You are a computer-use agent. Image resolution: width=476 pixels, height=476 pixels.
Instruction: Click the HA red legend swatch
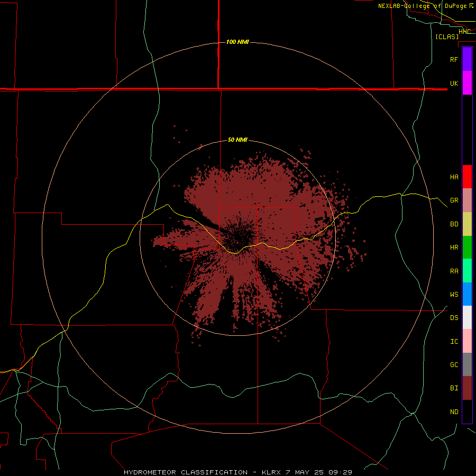[x=467, y=177]
